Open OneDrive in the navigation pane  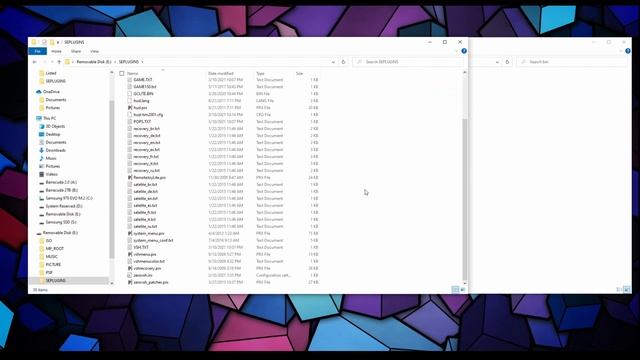(48, 92)
